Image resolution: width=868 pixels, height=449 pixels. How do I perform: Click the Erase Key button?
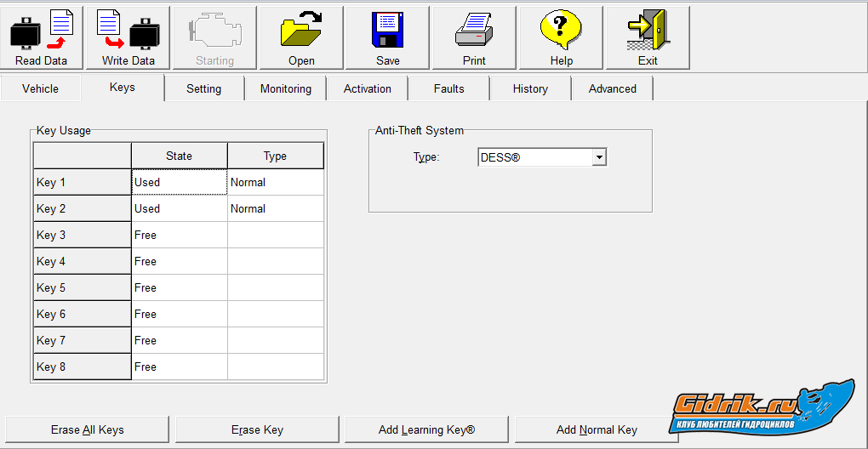tap(257, 429)
